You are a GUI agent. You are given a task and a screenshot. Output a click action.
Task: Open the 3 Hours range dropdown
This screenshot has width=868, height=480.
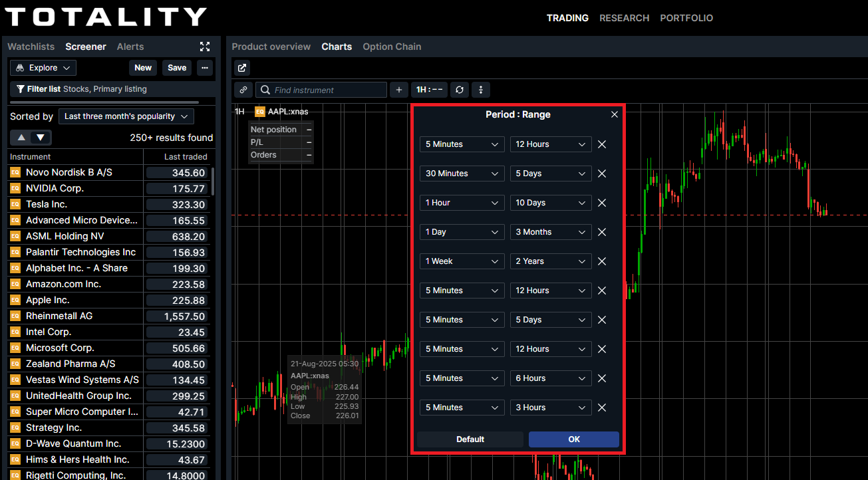tap(551, 408)
